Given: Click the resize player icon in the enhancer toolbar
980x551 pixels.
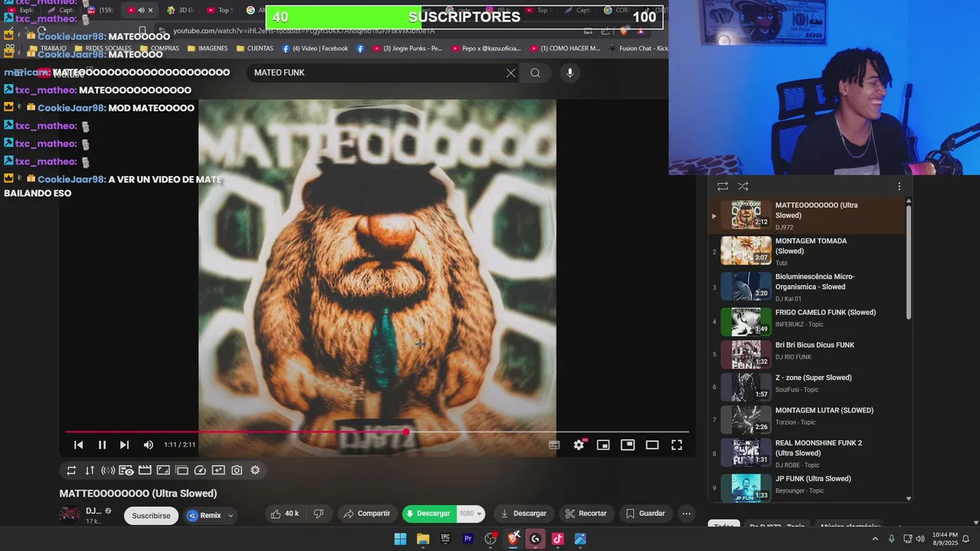Looking at the screenshot, I should [x=163, y=471].
